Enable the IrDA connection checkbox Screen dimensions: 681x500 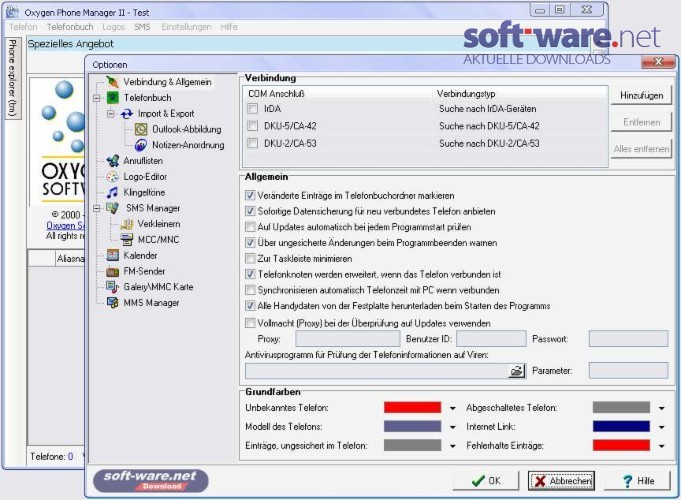252,108
